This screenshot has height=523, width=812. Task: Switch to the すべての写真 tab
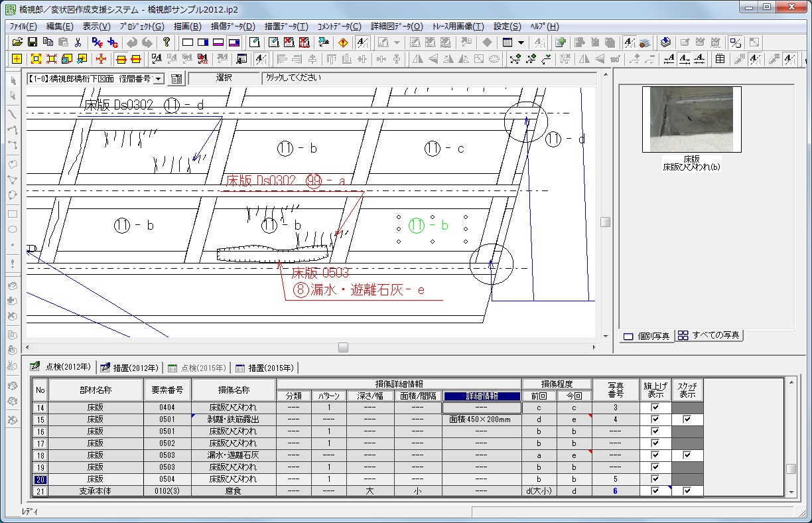click(x=709, y=335)
